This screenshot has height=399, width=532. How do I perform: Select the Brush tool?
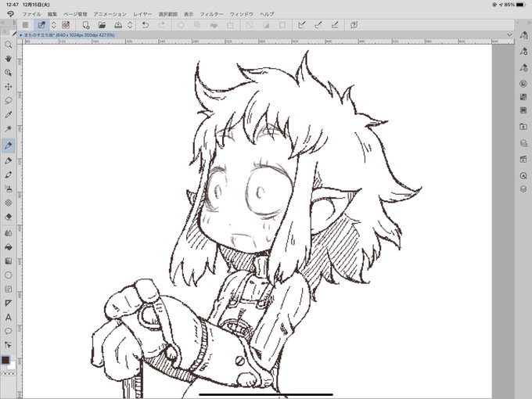pyautogui.click(x=8, y=174)
